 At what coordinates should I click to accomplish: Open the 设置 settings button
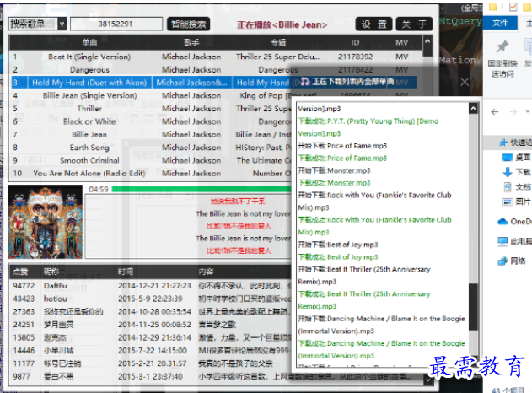(373, 24)
